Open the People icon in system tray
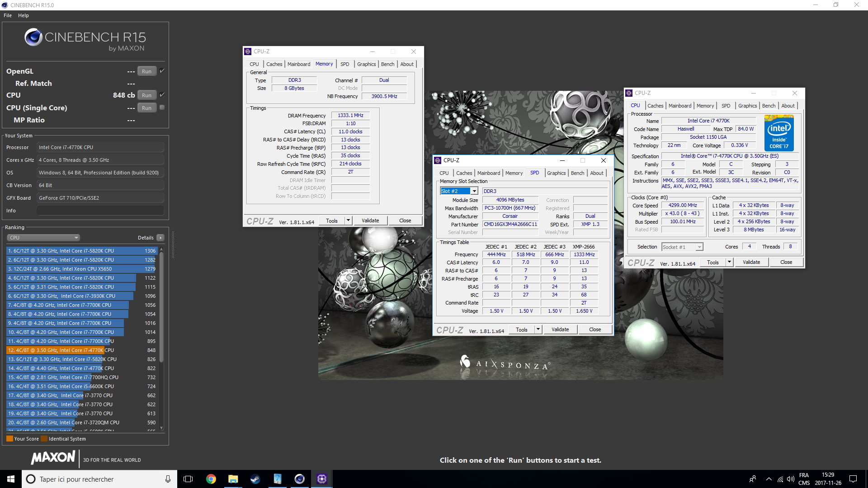 (753, 479)
